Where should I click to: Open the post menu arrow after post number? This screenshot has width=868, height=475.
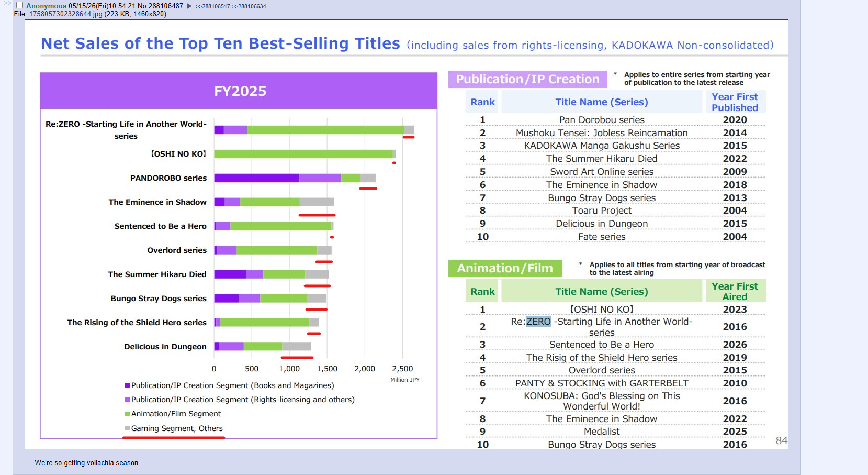coord(189,6)
